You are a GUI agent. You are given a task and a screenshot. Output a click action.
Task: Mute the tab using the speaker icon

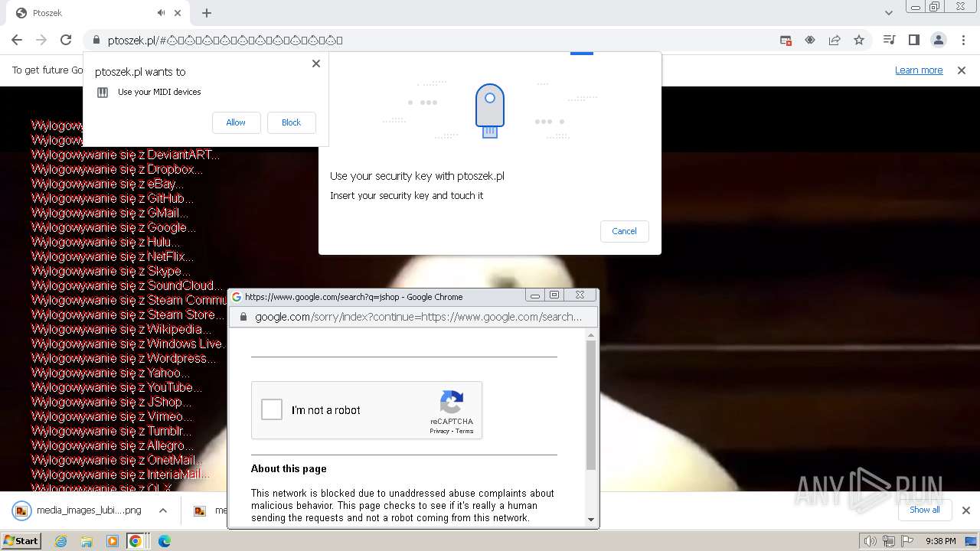[162, 13]
